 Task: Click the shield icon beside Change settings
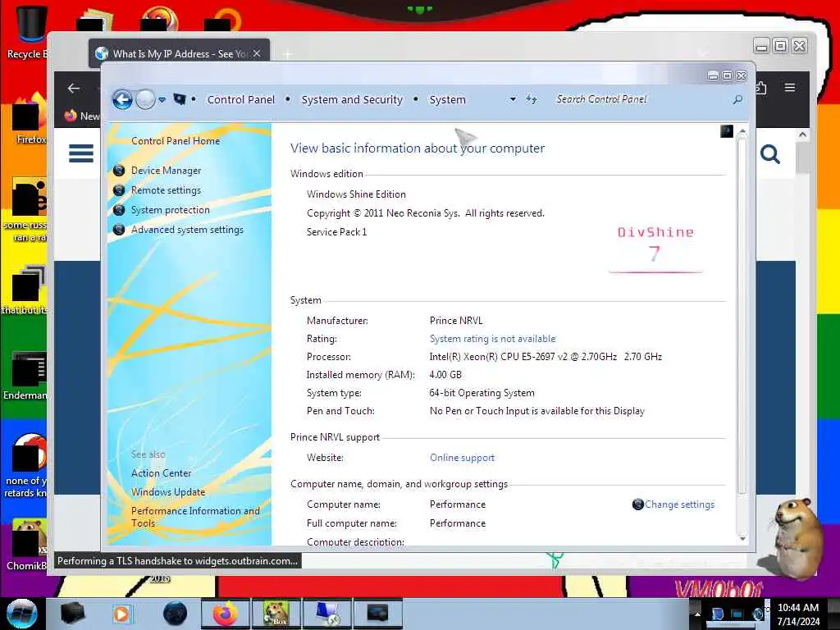[x=637, y=504]
